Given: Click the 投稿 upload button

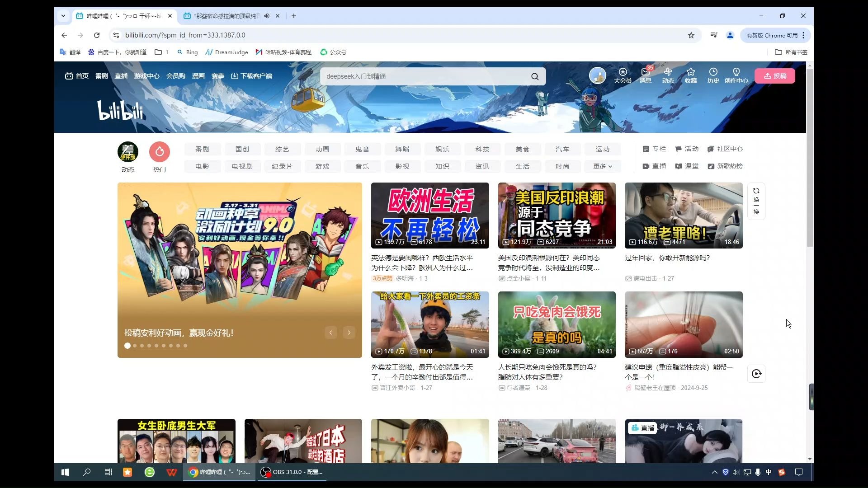Looking at the screenshot, I should click(x=775, y=75).
